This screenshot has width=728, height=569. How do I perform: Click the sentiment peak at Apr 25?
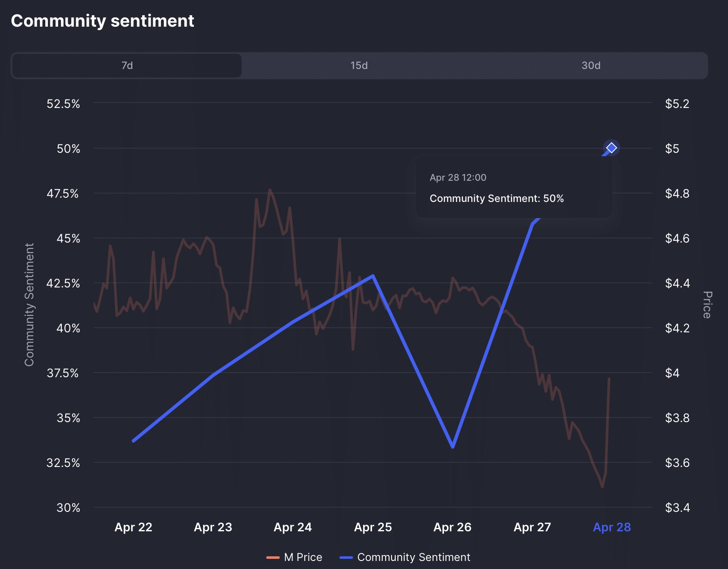point(372,276)
